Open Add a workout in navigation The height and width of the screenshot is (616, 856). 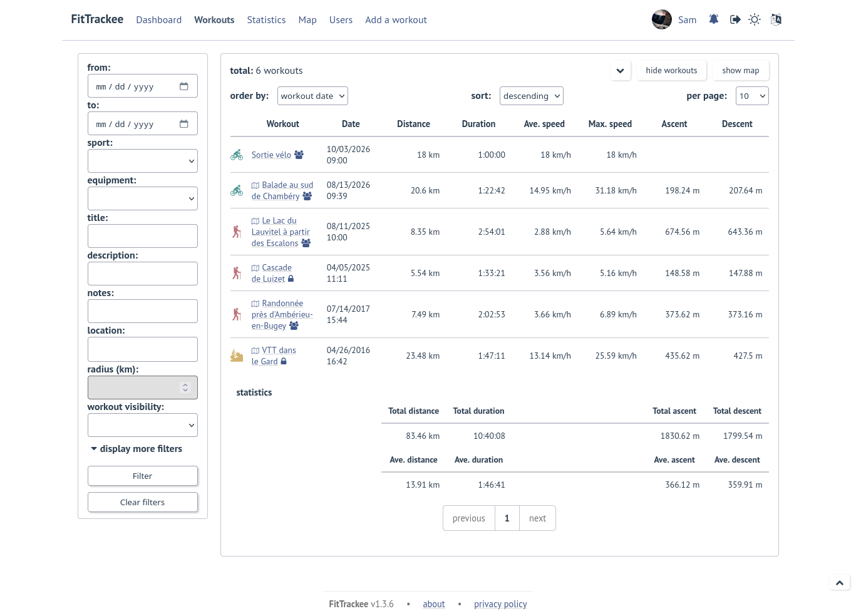point(396,20)
